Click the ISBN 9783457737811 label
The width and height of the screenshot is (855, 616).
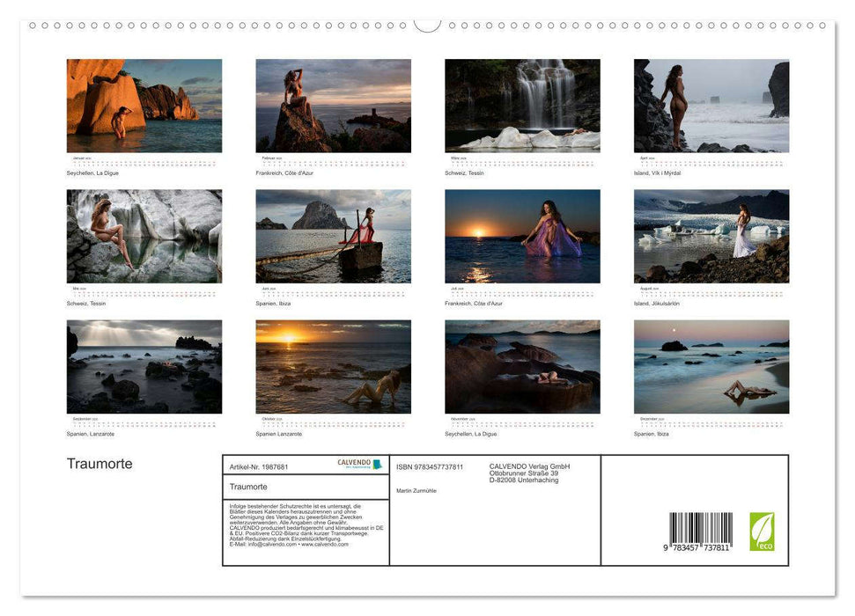pyautogui.click(x=429, y=465)
